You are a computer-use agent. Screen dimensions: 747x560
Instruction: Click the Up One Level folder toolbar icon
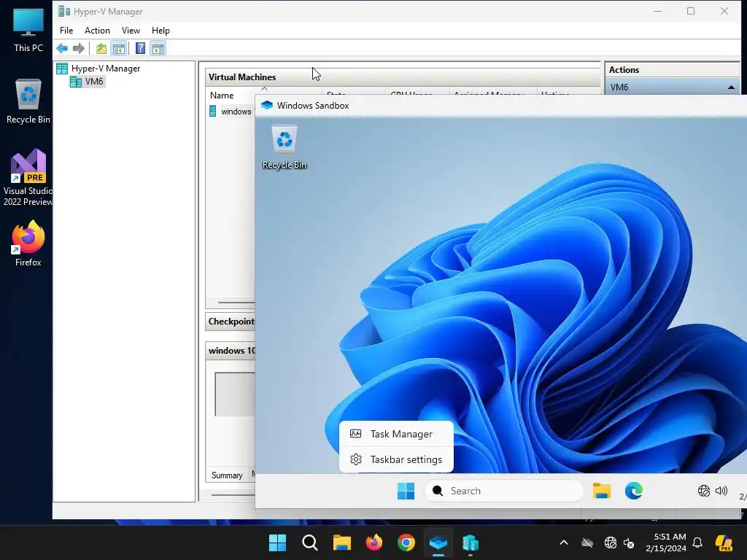[101, 49]
